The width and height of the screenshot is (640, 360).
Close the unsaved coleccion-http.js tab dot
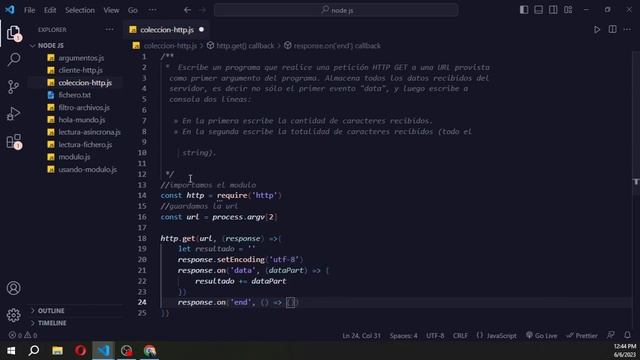(x=201, y=30)
